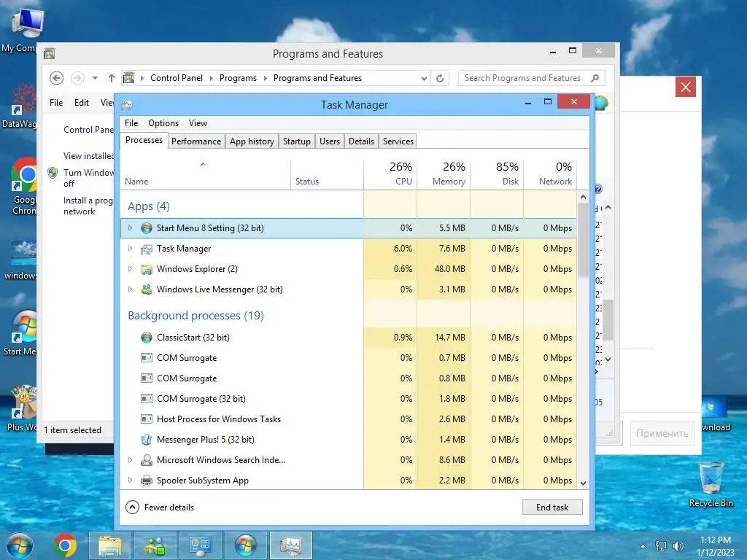Click the Применить button in the background window
This screenshot has height=560, width=747.
coord(662,433)
